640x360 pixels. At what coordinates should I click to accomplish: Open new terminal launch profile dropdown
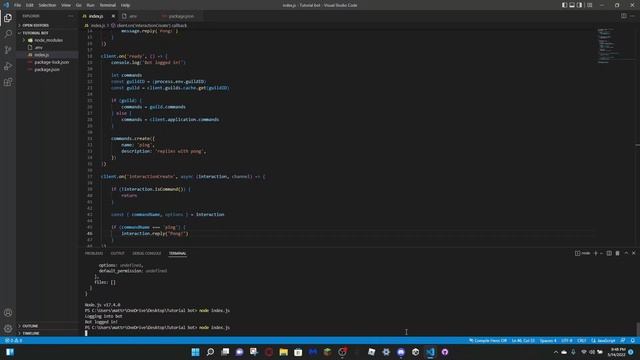[x=601, y=253]
